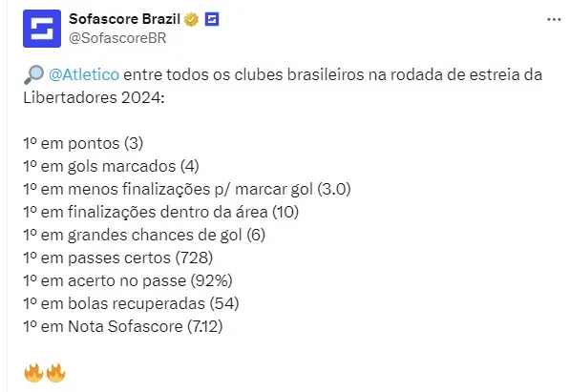Click the blue Sofascore affiliate badge

coord(212,19)
